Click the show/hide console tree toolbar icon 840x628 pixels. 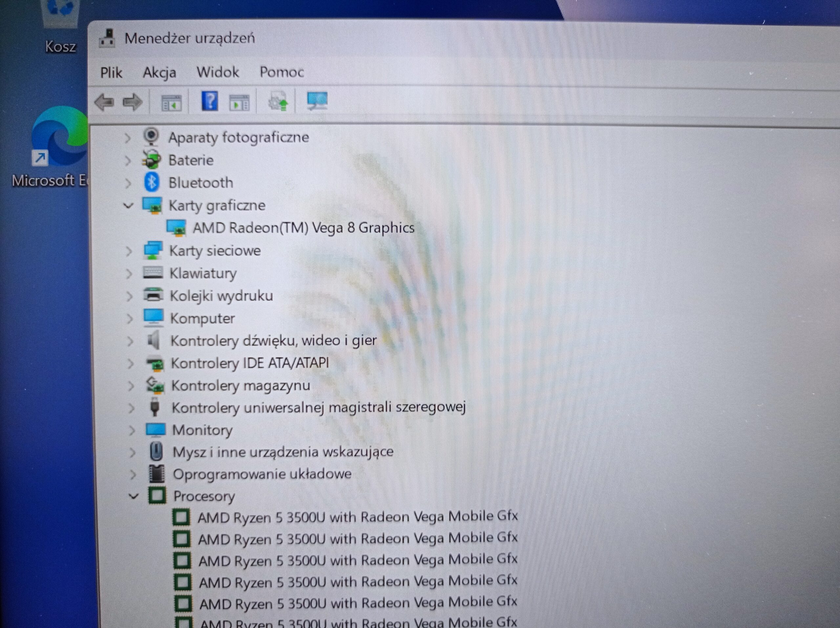[x=171, y=103]
